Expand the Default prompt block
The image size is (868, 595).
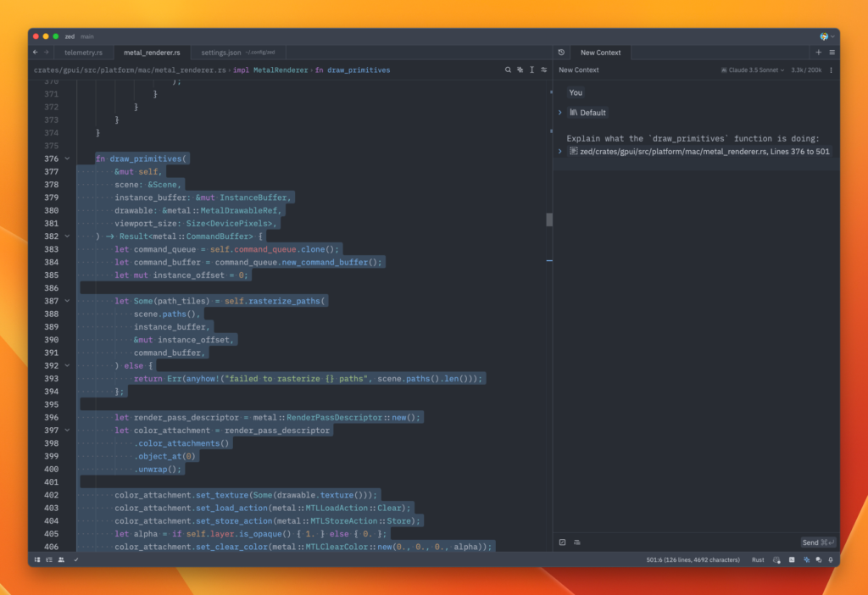tap(559, 113)
